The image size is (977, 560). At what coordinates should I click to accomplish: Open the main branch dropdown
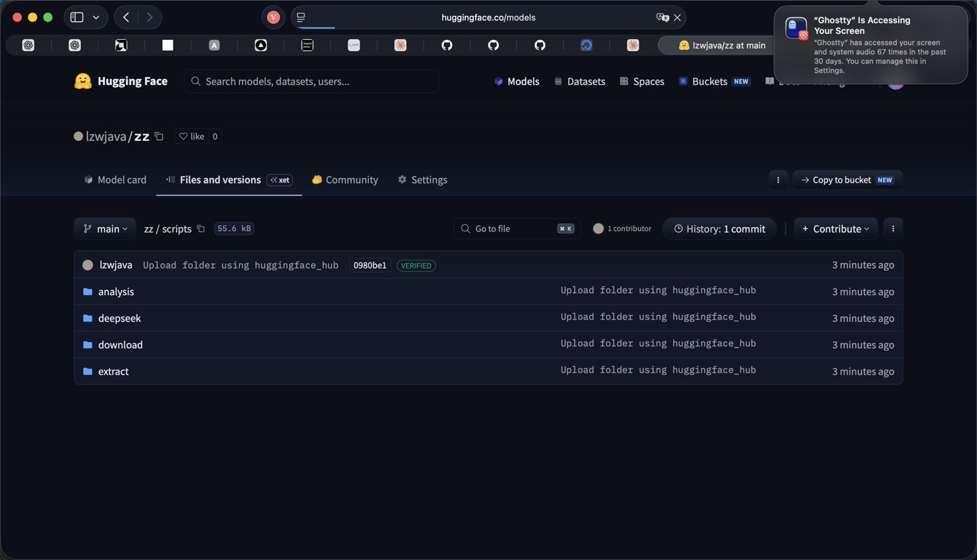pos(105,229)
